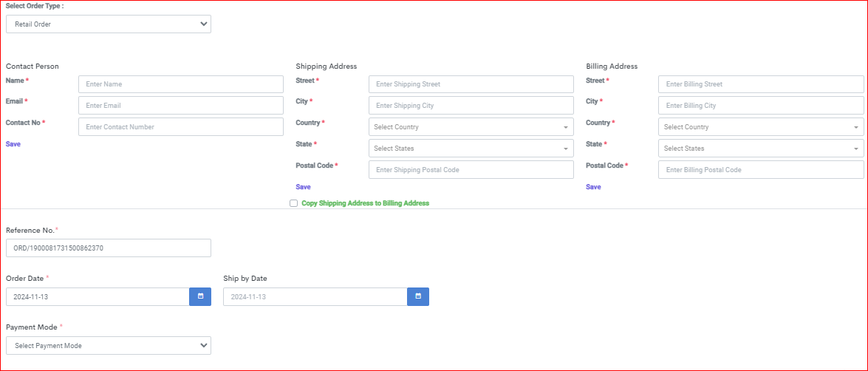Click the Order Date text field
868x371 pixels.
click(x=98, y=296)
